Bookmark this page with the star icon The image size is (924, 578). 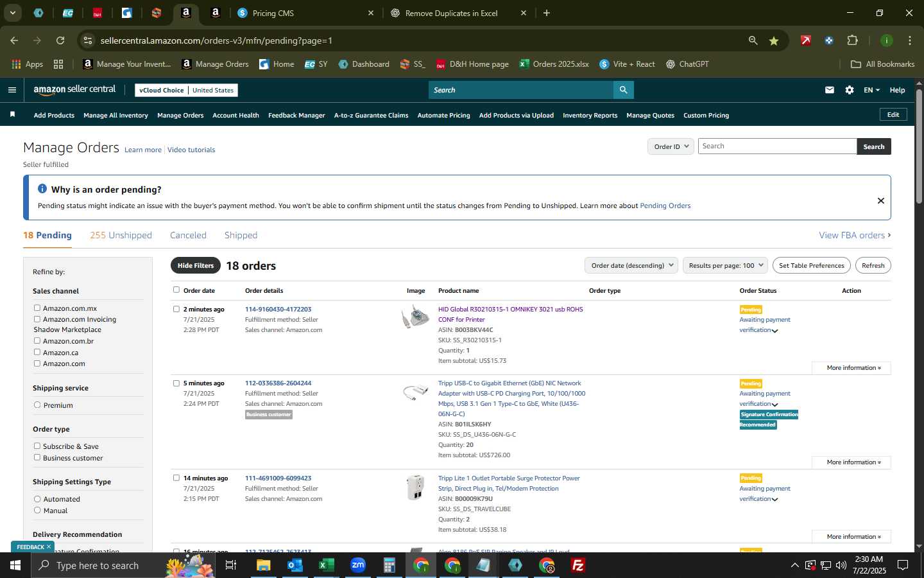click(x=774, y=40)
